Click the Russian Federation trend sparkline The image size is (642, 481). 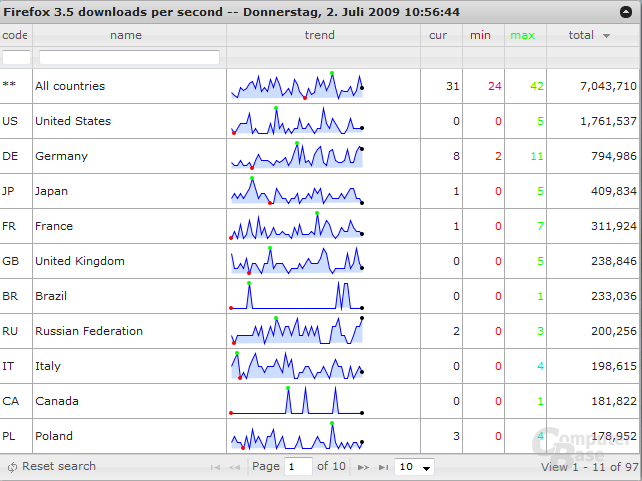pyautogui.click(x=296, y=331)
